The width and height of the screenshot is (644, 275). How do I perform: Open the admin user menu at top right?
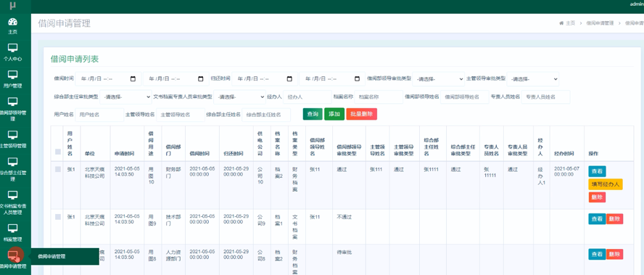(637, 4)
